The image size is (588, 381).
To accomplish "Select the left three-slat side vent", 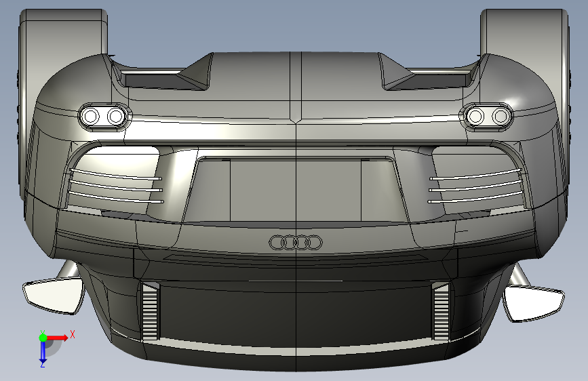I will click(x=116, y=186).
